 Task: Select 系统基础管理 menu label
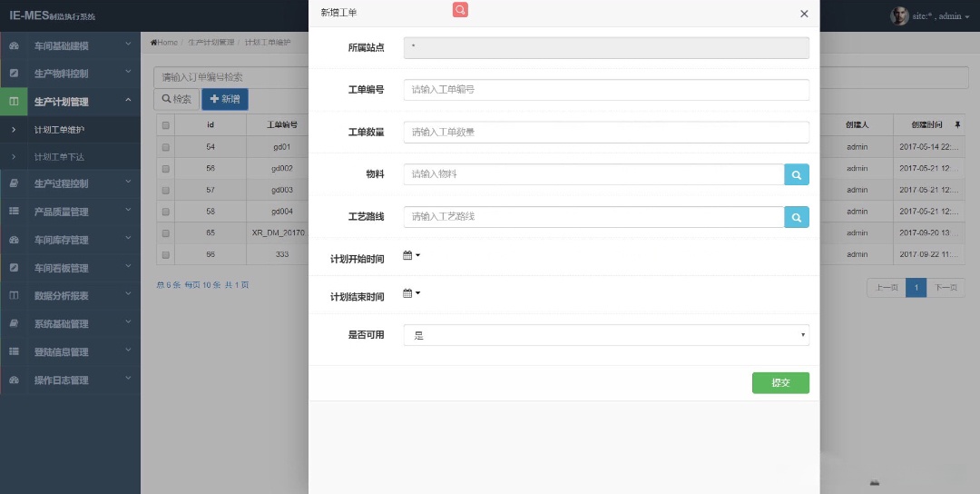(62, 324)
